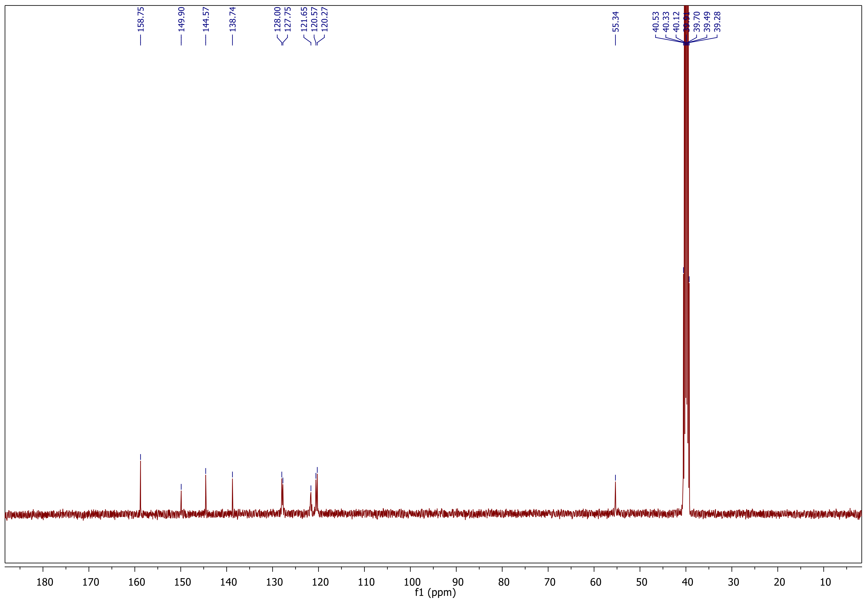
Task: Select the 128.00 peak label
Action: 277,19
